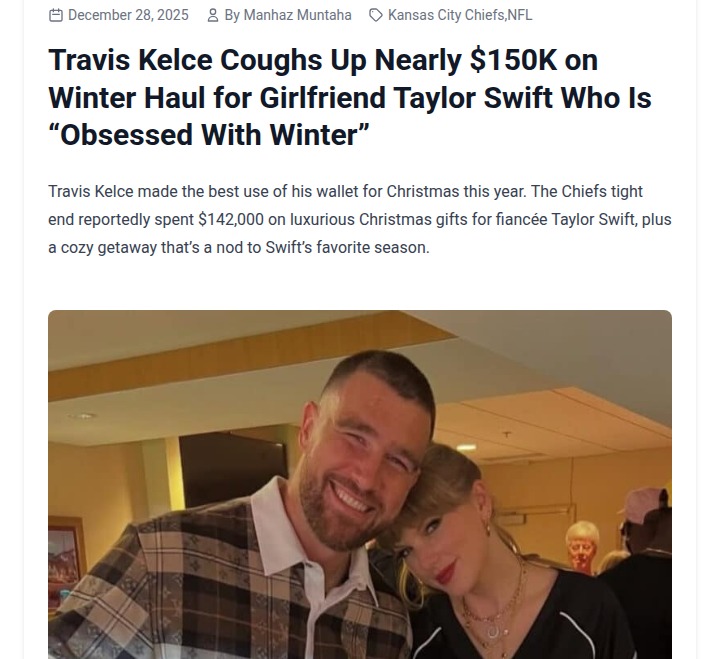Screen dimensions: 720x659
Task: Click the word "By" before the author name
Action: [232, 15]
